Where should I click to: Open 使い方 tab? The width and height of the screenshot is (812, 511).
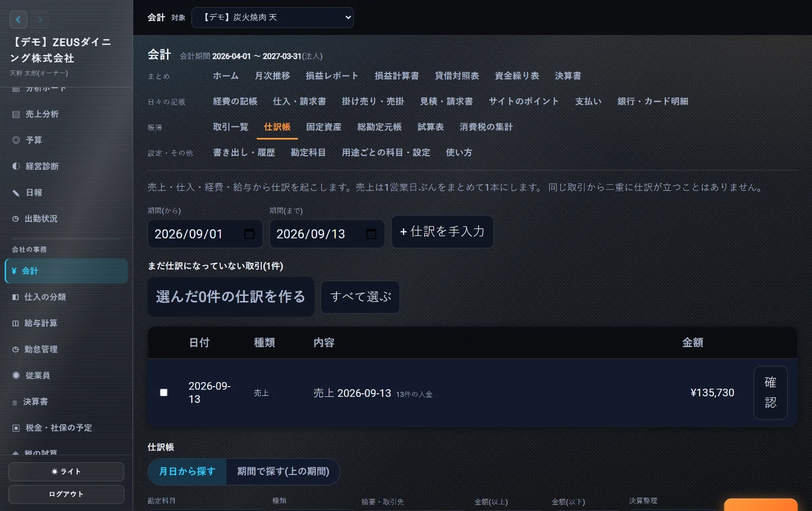tap(459, 153)
